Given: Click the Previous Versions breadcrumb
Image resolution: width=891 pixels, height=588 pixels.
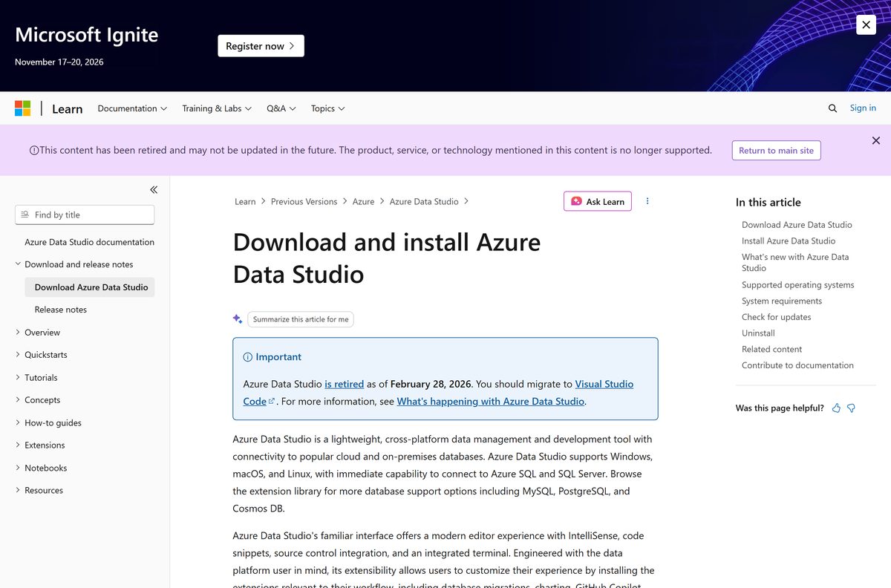Looking at the screenshot, I should click(x=304, y=202).
